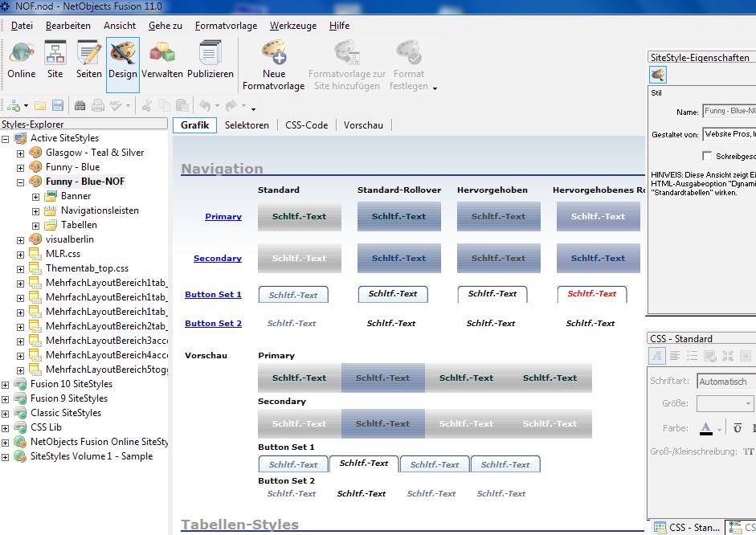Click the Farbe font color swatch
Screen dimensions: 756x535
point(706,427)
